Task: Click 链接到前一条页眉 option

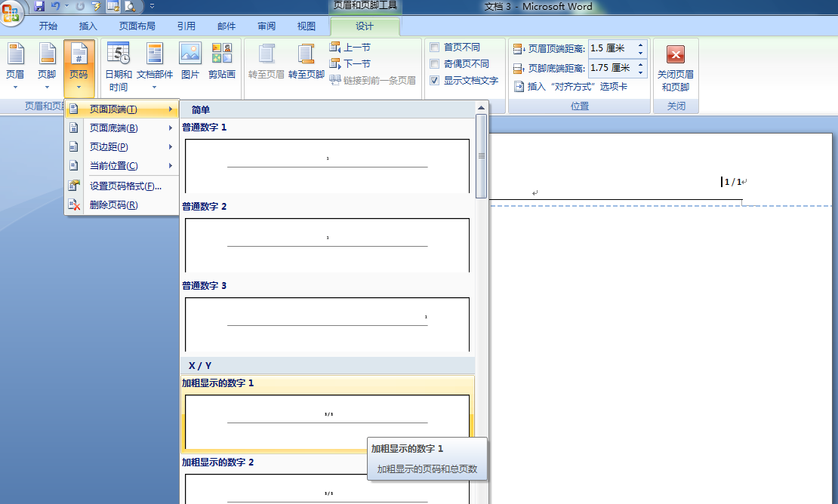Action: [x=372, y=80]
